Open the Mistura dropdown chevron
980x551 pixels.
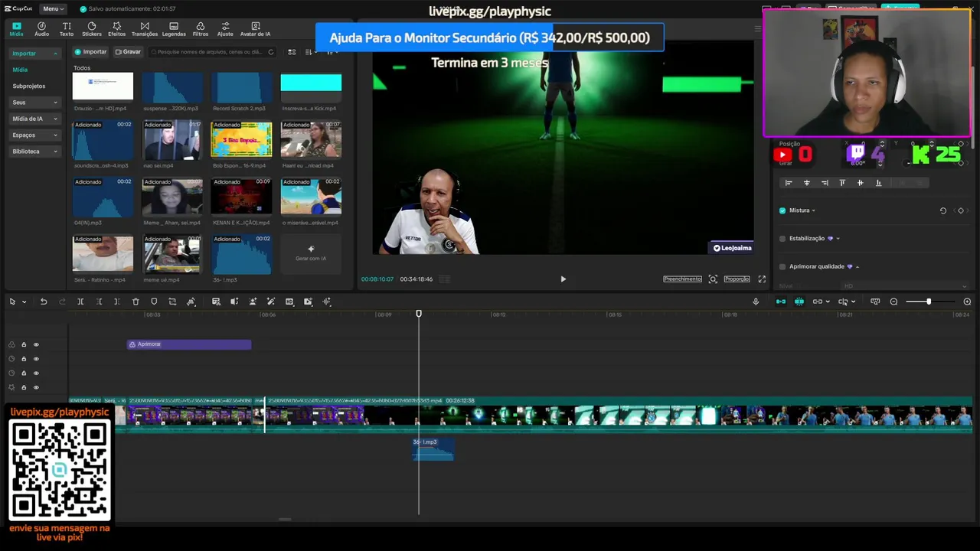pyautogui.click(x=813, y=210)
